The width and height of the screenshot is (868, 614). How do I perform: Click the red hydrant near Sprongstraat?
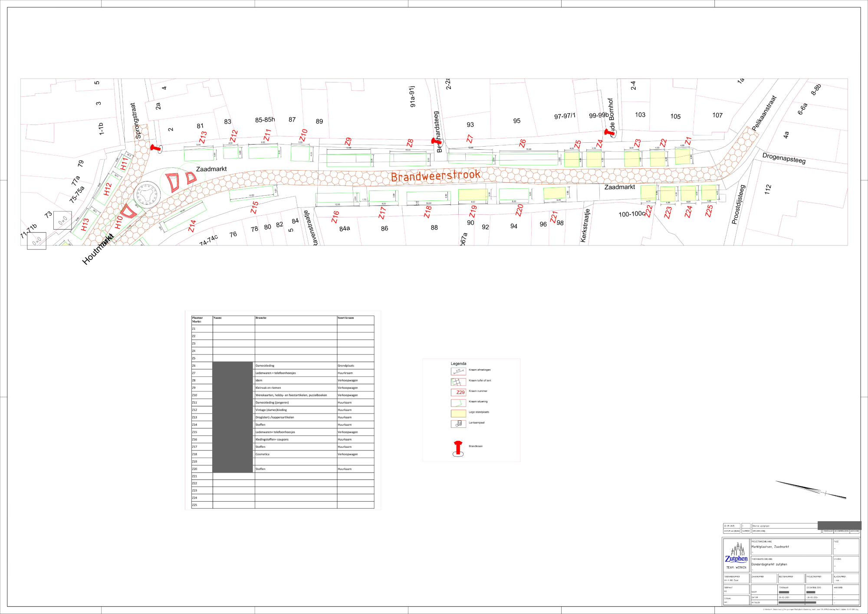click(x=155, y=148)
